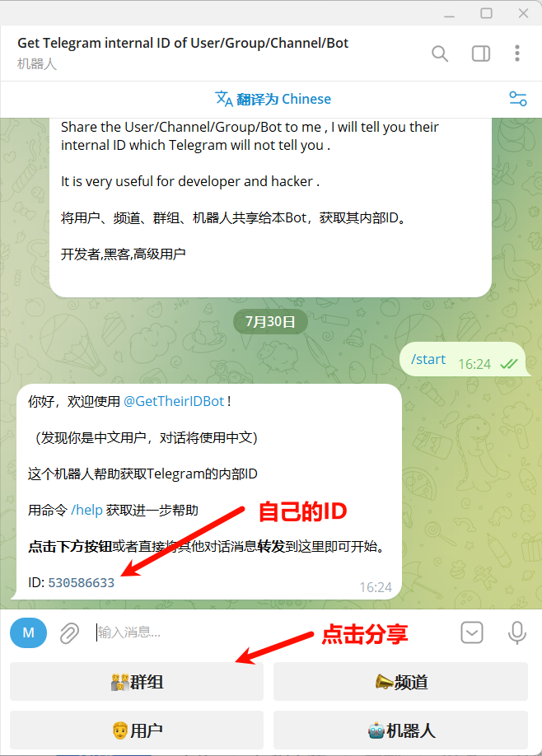
Task: Click the blue M account avatar
Action: tap(29, 632)
